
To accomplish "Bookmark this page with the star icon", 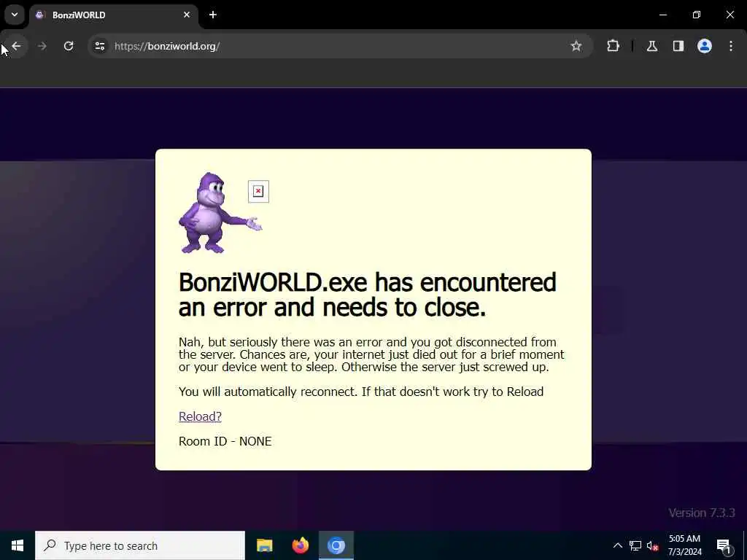I will point(576,46).
